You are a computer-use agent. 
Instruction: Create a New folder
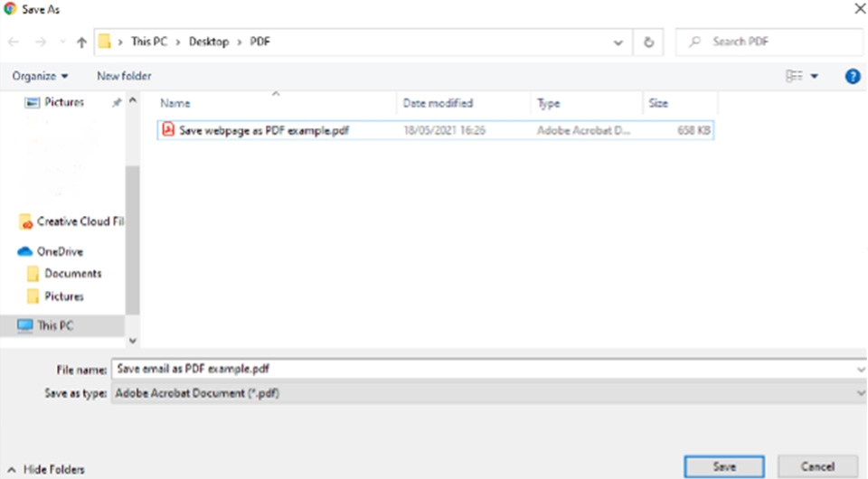124,76
